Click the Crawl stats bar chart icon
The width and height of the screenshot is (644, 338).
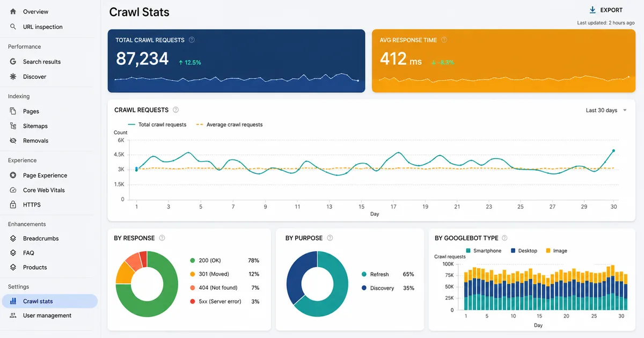(x=13, y=301)
